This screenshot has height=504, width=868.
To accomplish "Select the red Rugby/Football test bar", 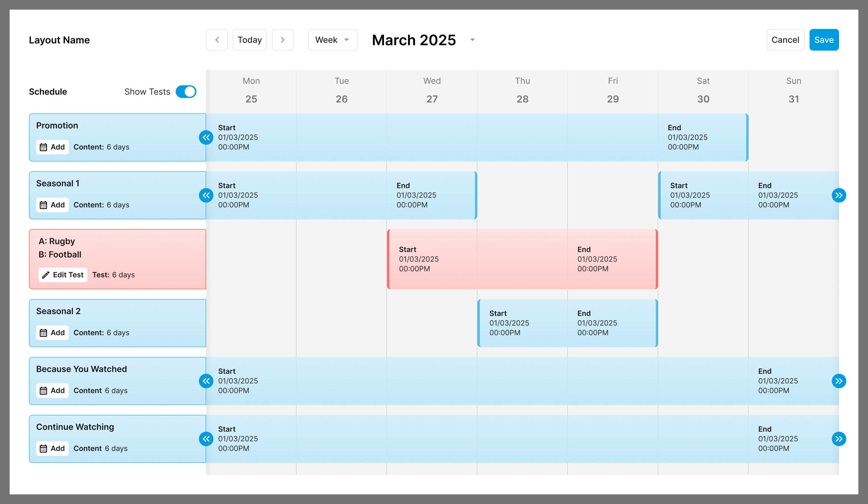I will coord(522,259).
